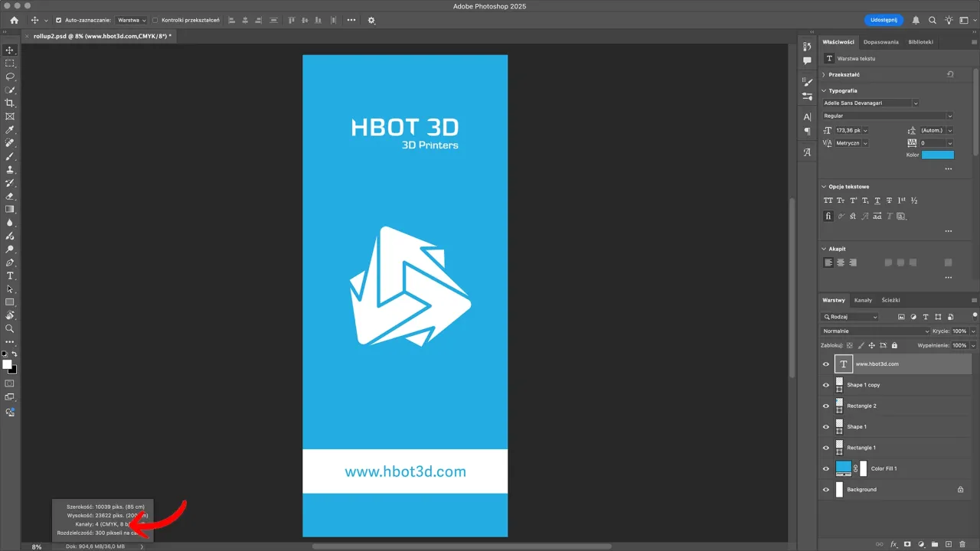Open the Biblioteki tab

[920, 42]
